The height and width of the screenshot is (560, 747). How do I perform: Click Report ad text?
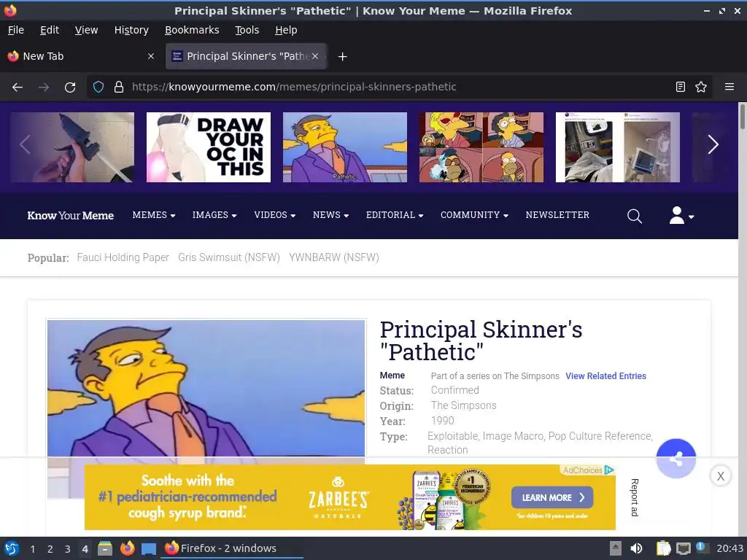point(635,497)
